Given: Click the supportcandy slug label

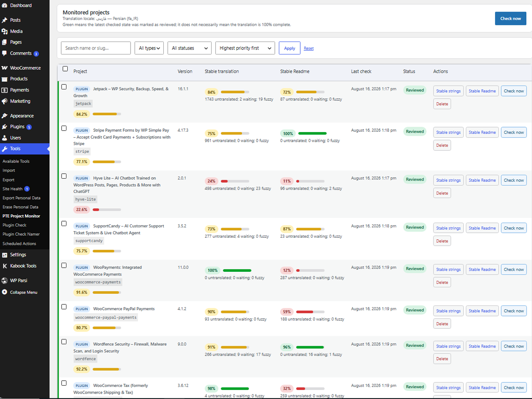Looking at the screenshot, I should [89, 241].
